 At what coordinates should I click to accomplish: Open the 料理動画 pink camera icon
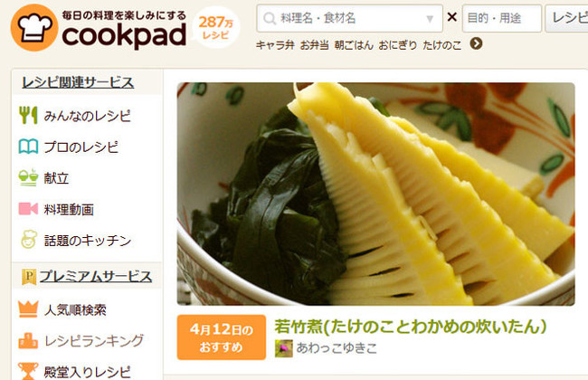click(28, 209)
